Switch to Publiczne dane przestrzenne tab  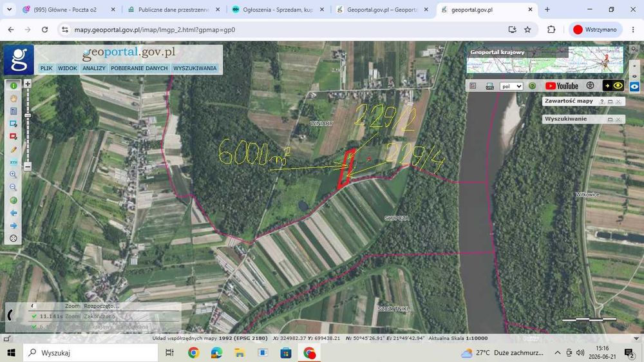click(x=174, y=10)
